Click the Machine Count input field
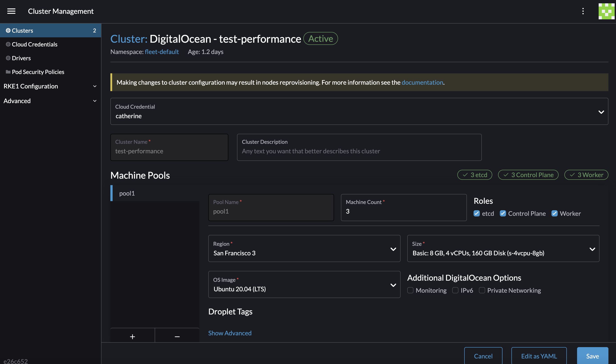The width and height of the screenshot is (616, 364). [403, 211]
